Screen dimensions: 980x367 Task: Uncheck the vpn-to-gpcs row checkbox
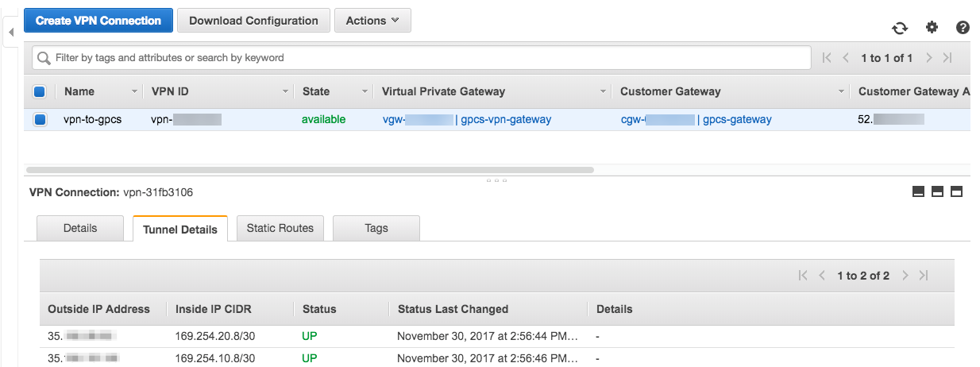tap(39, 120)
